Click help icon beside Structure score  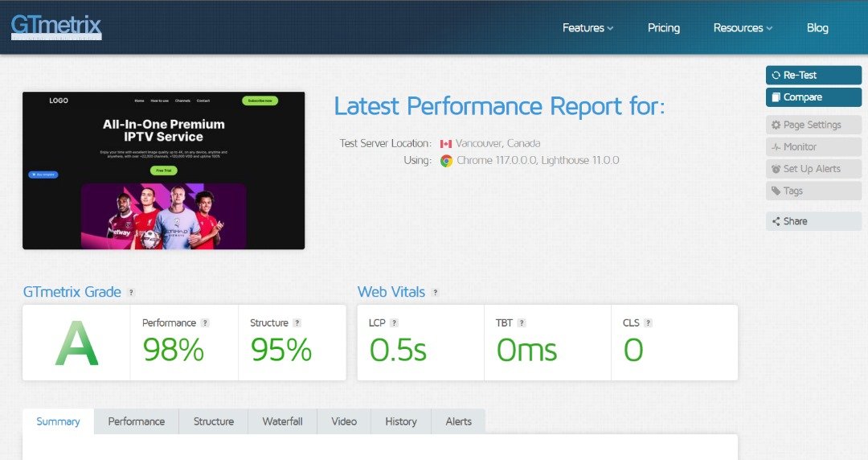(297, 323)
